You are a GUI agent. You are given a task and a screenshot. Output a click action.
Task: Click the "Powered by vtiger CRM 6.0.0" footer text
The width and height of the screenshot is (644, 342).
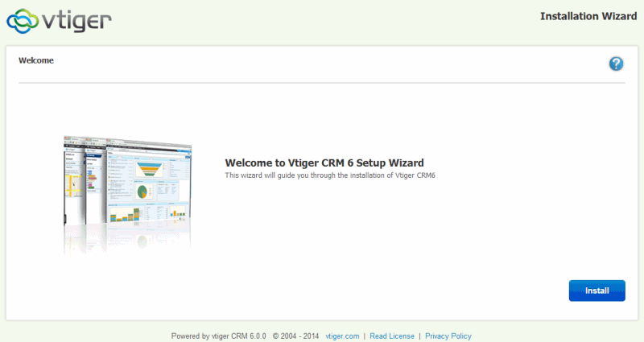pyautogui.click(x=218, y=336)
